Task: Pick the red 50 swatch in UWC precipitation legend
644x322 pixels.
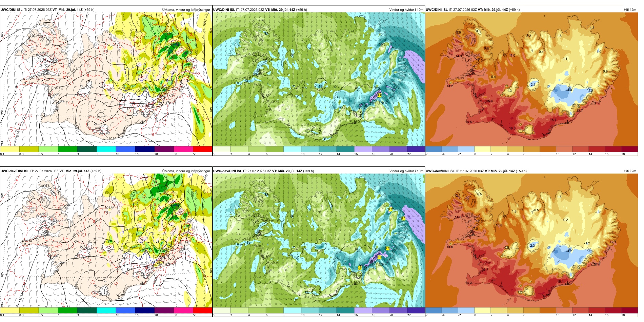Action: pos(202,149)
